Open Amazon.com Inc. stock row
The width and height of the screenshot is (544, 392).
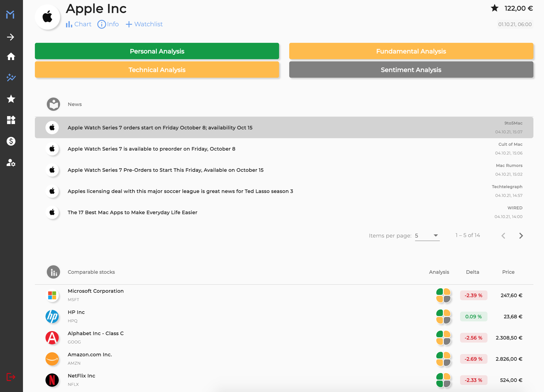click(x=284, y=359)
